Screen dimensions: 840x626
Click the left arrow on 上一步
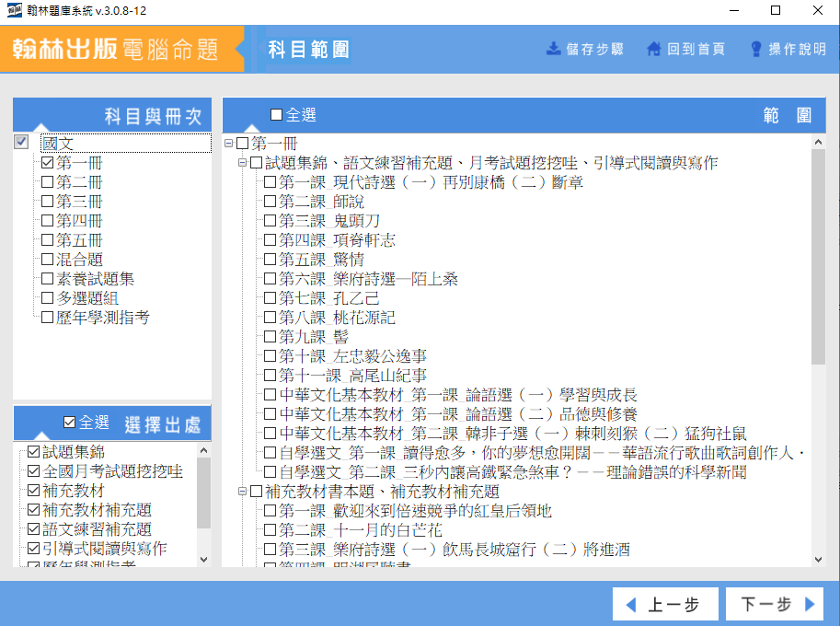(631, 605)
